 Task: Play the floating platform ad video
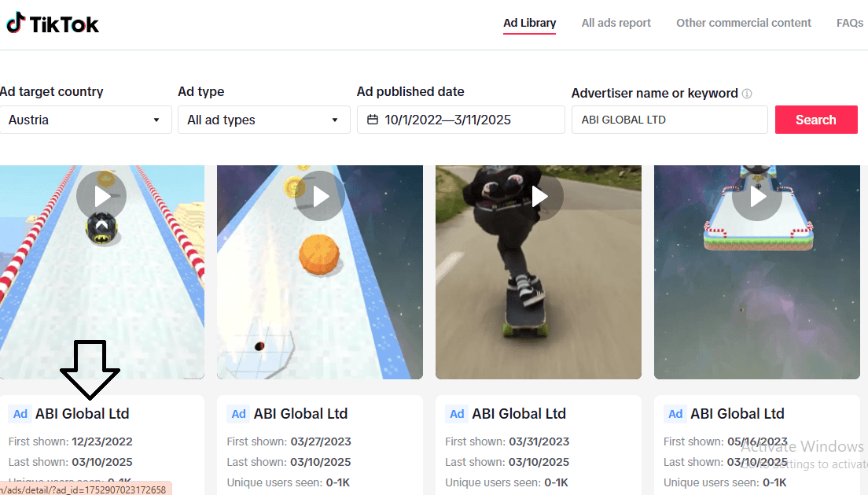point(756,196)
